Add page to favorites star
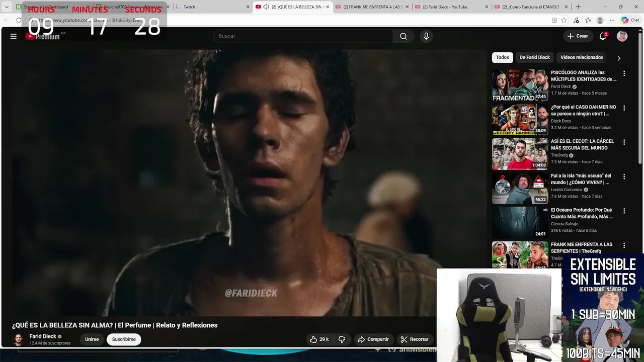This screenshot has width=644, height=362. tap(564, 20)
